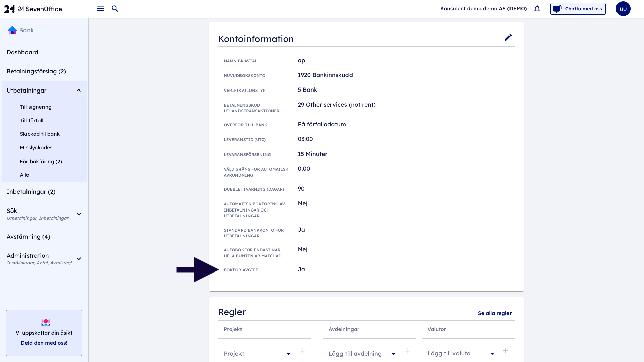Image resolution: width=644 pixels, height=362 pixels.
Task: Click the Avdelningar column header
Action: point(344,329)
